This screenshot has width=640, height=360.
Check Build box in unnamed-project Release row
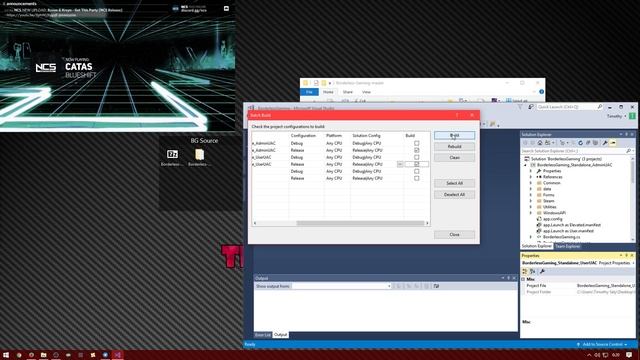pos(416,178)
